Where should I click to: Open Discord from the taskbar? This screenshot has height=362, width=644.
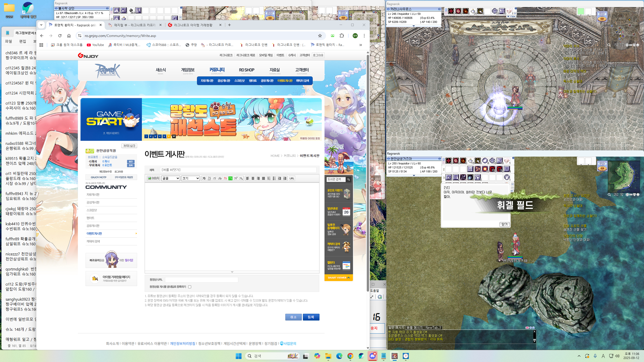click(372, 356)
